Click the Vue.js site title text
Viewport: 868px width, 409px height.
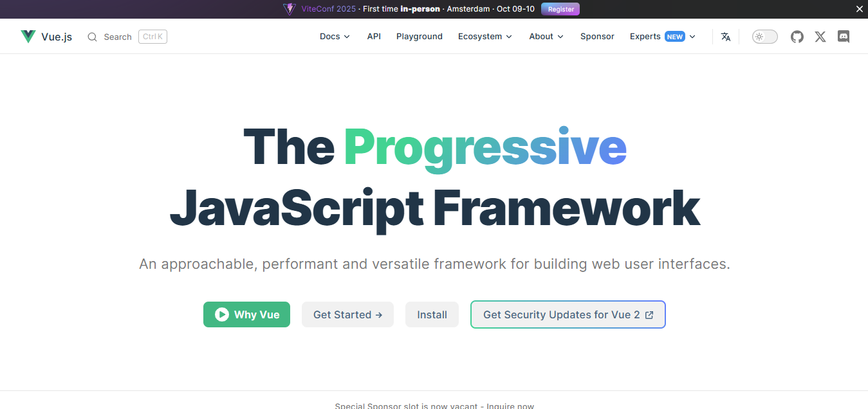click(x=57, y=37)
